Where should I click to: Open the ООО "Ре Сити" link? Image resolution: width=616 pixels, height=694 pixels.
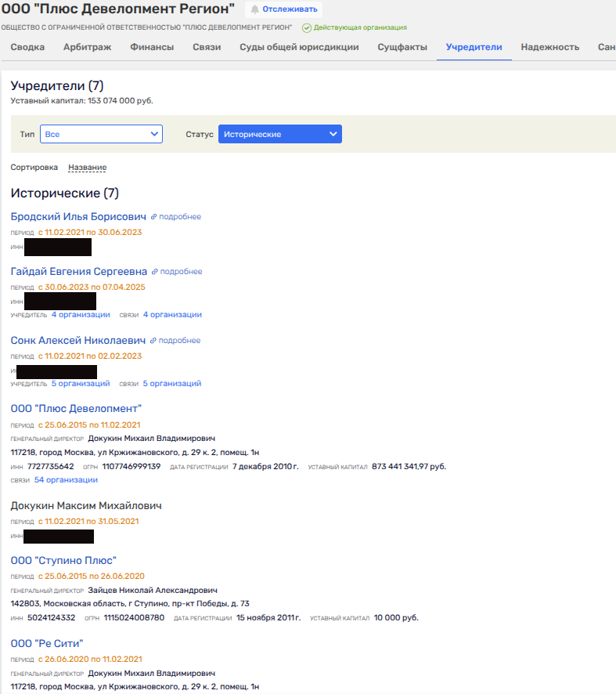click(47, 644)
